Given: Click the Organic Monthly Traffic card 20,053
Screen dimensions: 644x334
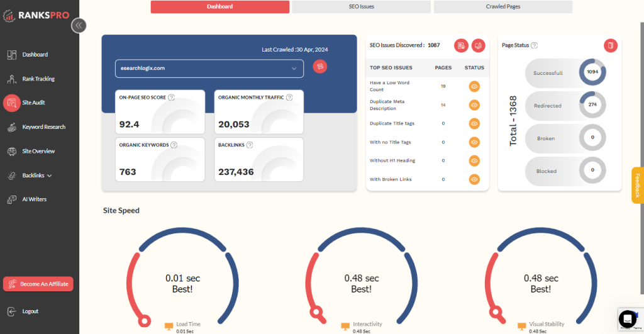Looking at the screenshot, I should tap(258, 112).
